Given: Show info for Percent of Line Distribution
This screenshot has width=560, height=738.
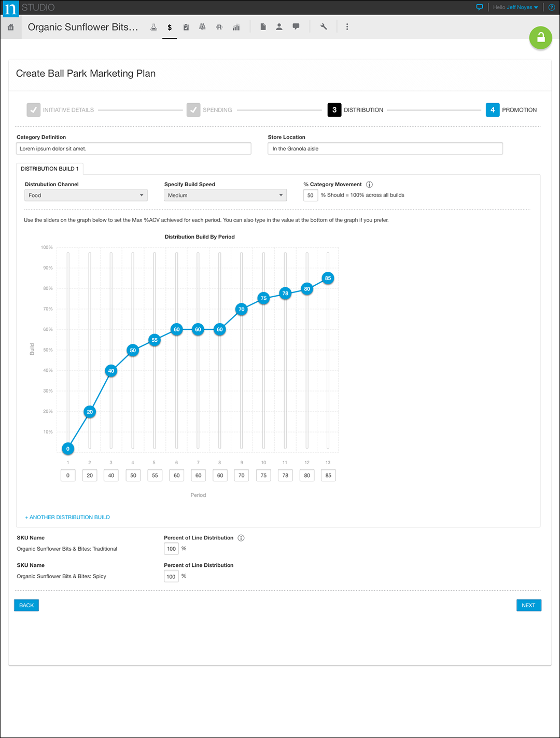Looking at the screenshot, I should pyautogui.click(x=241, y=538).
